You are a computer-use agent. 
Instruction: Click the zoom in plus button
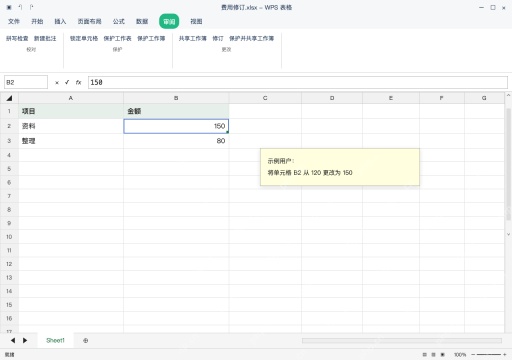click(x=505, y=355)
